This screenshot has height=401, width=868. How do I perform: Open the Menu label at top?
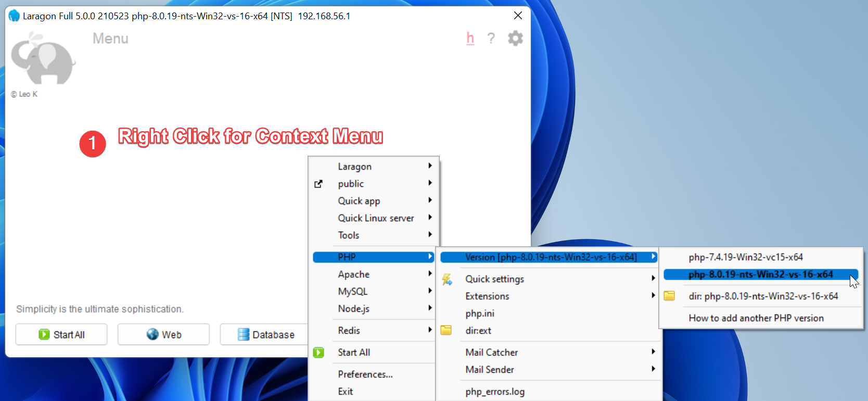coord(110,39)
